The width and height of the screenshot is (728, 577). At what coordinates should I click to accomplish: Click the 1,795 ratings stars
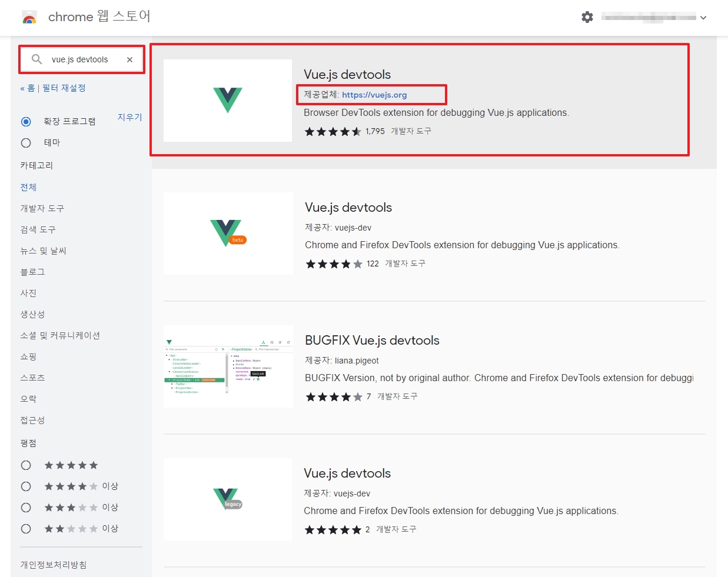click(333, 132)
